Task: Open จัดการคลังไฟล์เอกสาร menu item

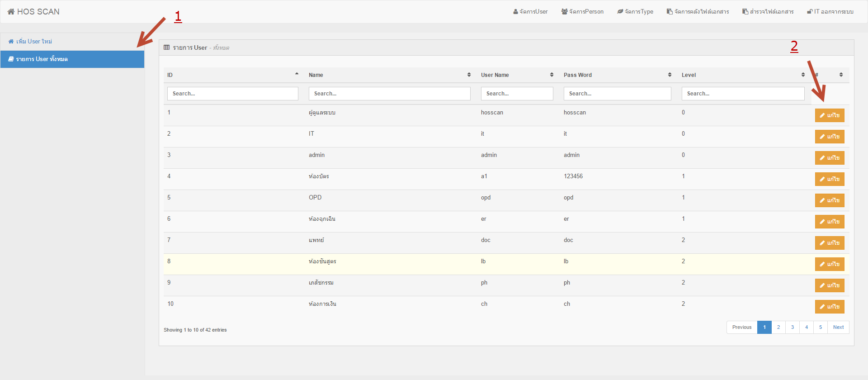Action: pos(698,12)
